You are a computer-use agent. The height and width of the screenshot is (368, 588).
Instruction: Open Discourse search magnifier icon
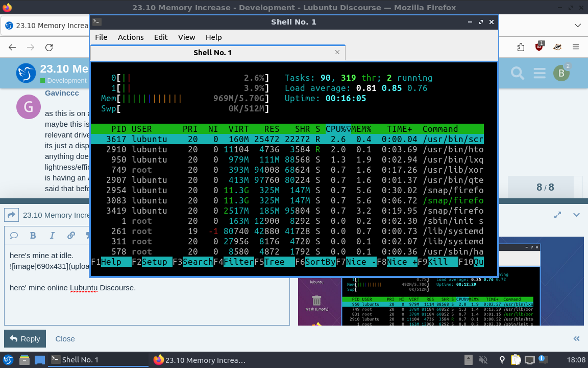click(x=518, y=73)
